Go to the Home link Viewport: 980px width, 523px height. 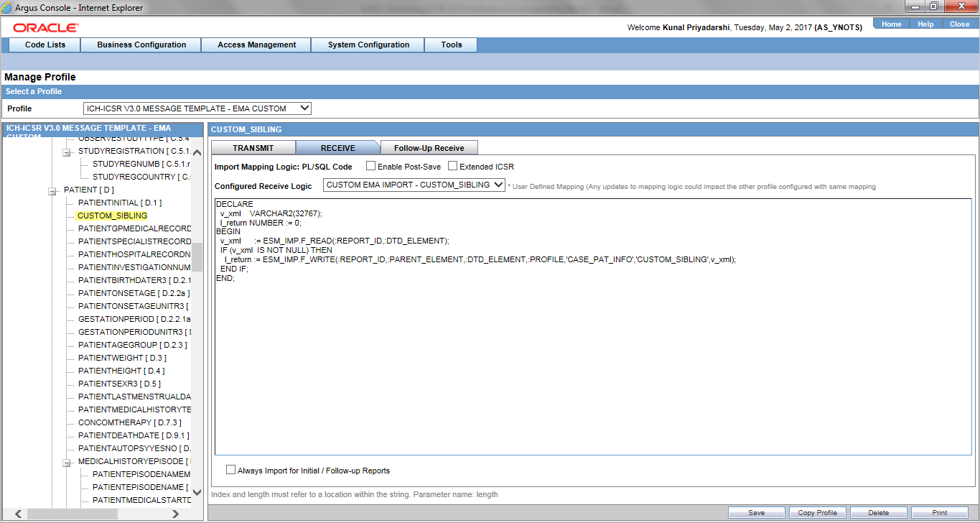892,24
